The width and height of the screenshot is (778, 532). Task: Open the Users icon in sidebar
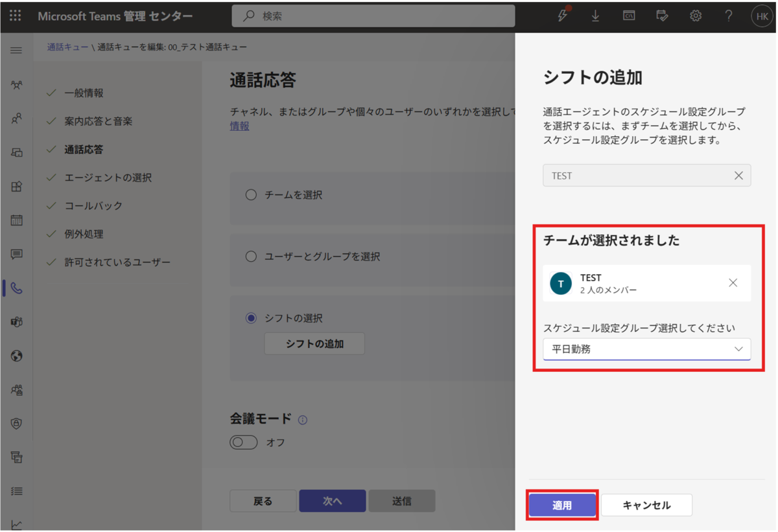pos(17,119)
